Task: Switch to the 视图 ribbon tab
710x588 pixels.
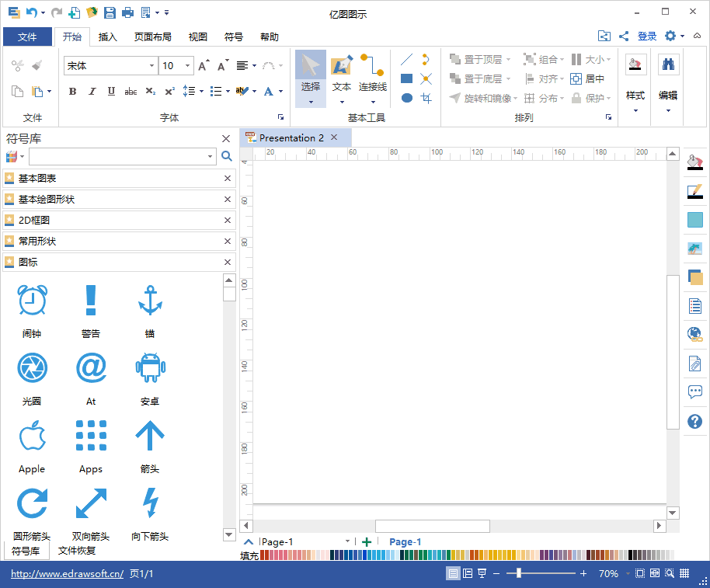Action: 197,37
